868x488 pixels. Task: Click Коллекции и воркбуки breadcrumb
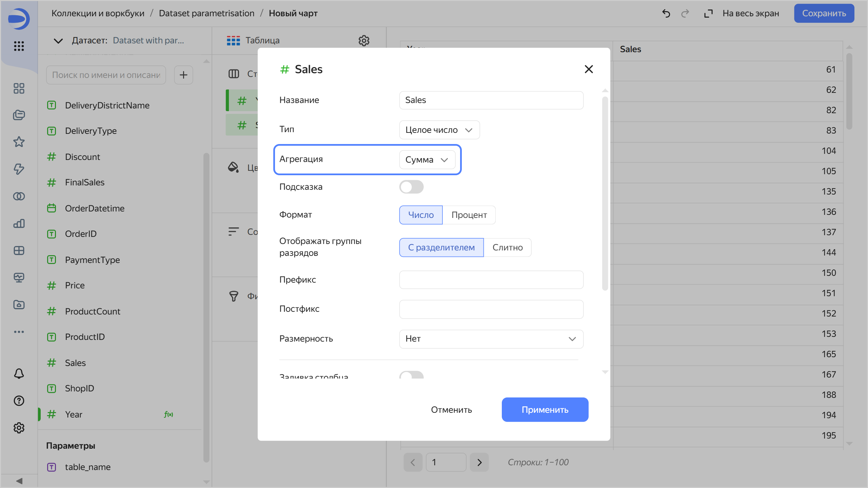(x=98, y=14)
